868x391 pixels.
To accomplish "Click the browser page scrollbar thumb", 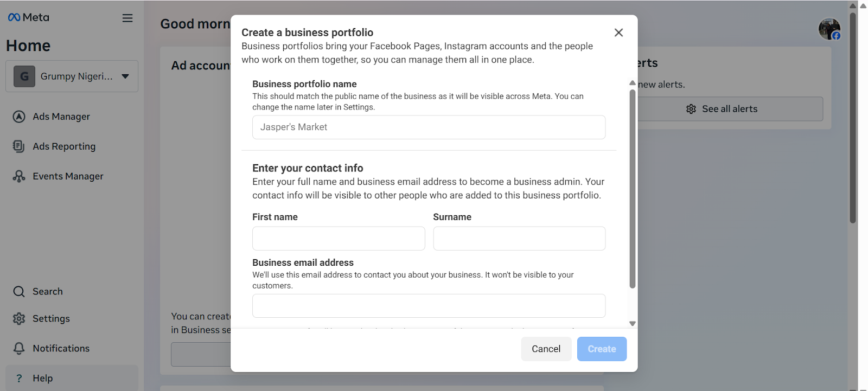I will click(853, 117).
